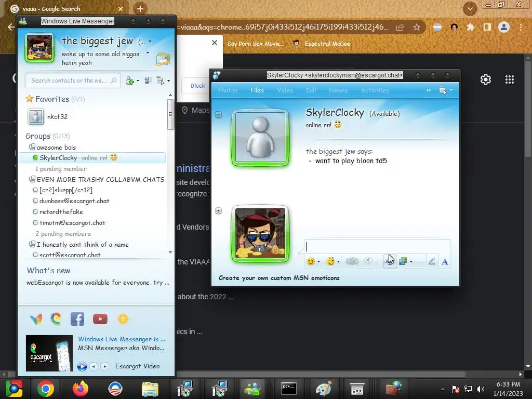Collapse your own display picture in chat
The image size is (532, 399).
pyautogui.click(x=219, y=211)
